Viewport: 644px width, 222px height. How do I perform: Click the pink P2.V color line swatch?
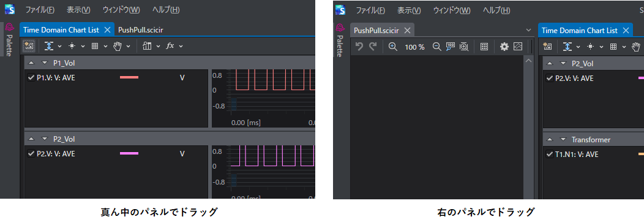[129, 153]
